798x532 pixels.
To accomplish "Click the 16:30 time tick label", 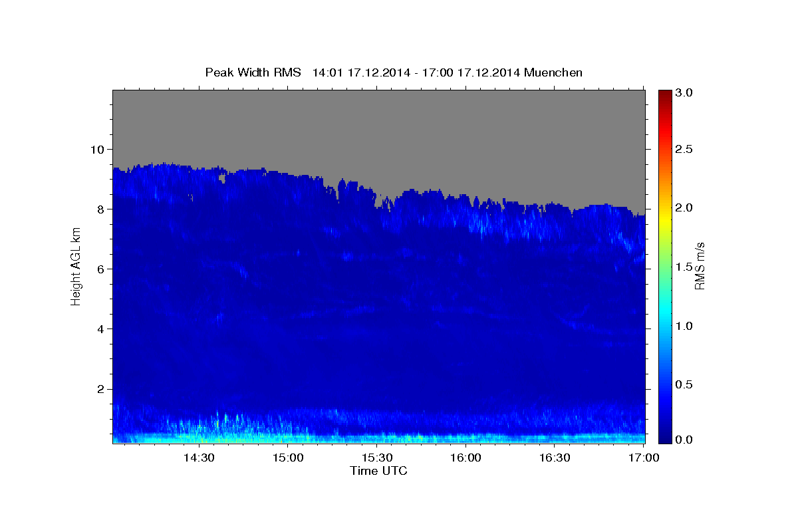I will tap(555, 458).
